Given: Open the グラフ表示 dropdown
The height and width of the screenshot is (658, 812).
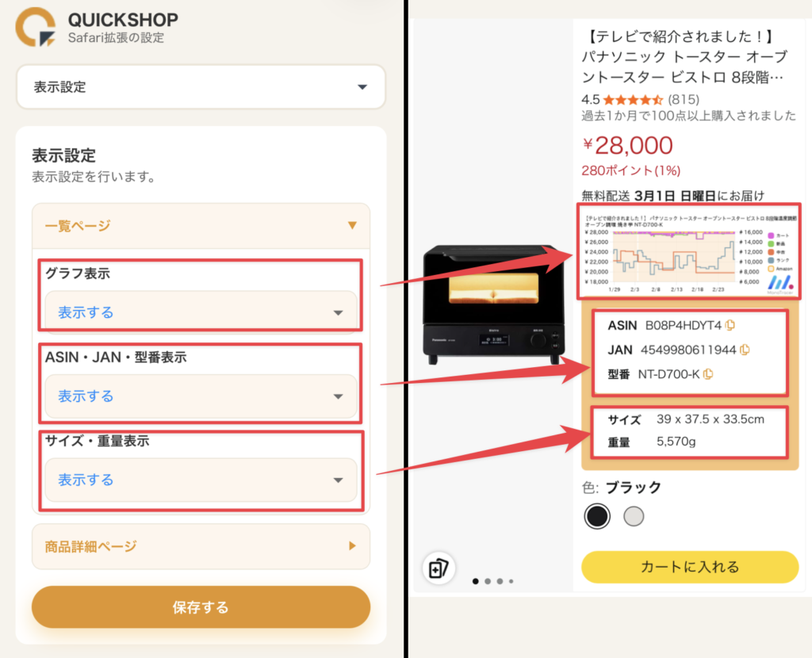Looking at the screenshot, I should pos(201,312).
